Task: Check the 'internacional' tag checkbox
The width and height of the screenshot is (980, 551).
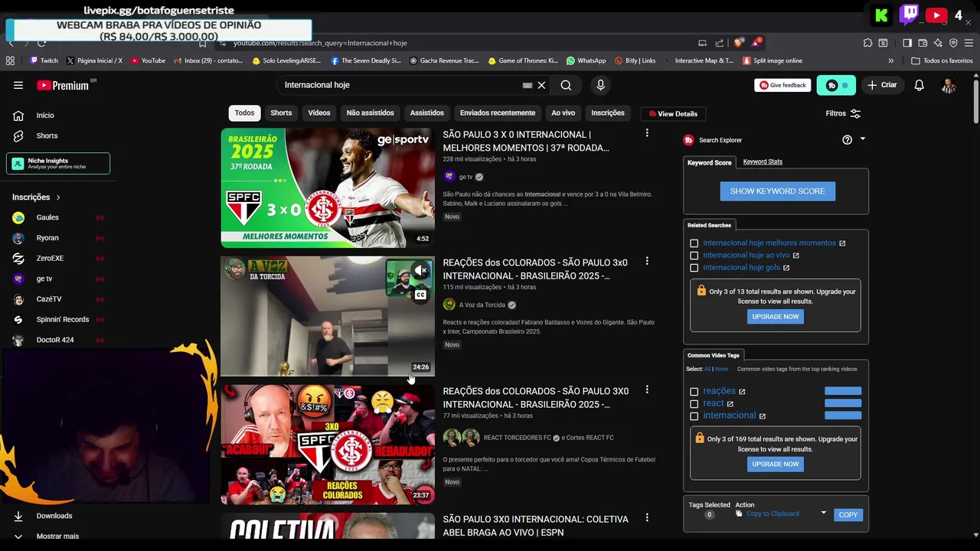Action: click(694, 416)
